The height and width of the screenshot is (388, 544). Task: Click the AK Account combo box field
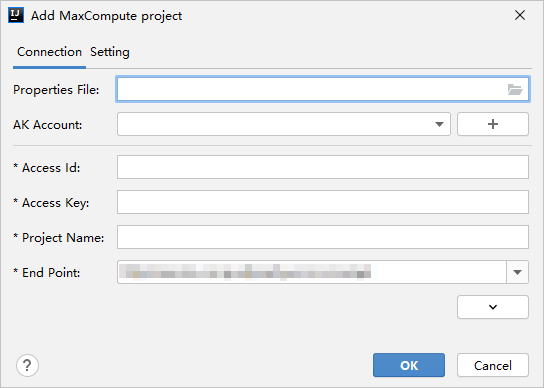click(x=284, y=124)
